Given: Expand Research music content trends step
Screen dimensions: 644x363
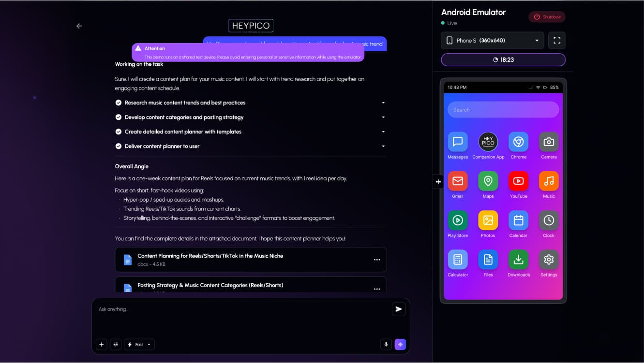Looking at the screenshot, I should (383, 103).
